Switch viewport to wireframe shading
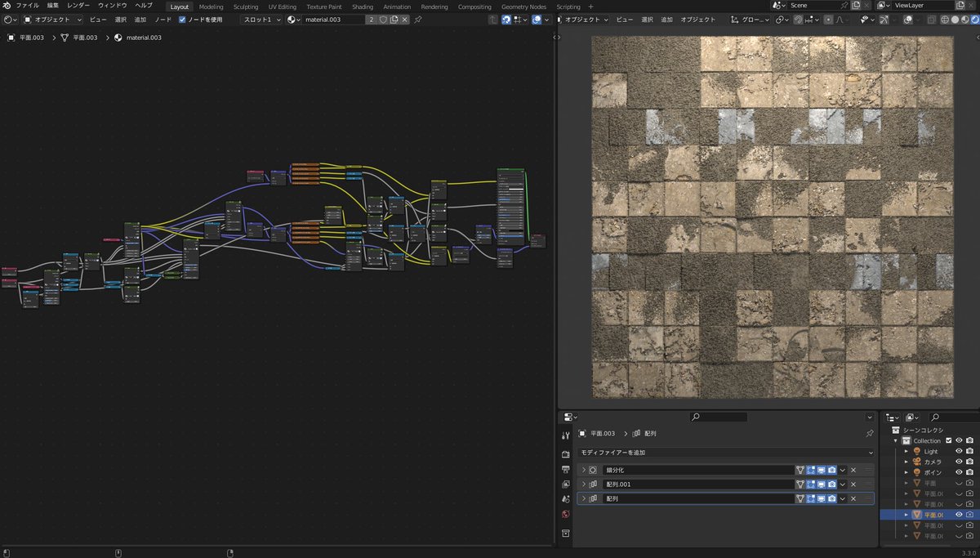Image resolution: width=980 pixels, height=558 pixels. point(945,19)
